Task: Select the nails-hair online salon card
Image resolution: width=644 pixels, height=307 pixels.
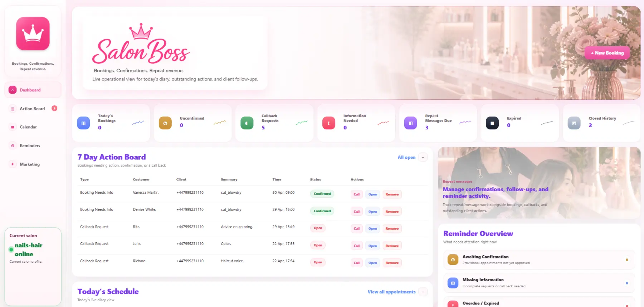Action: (x=33, y=266)
